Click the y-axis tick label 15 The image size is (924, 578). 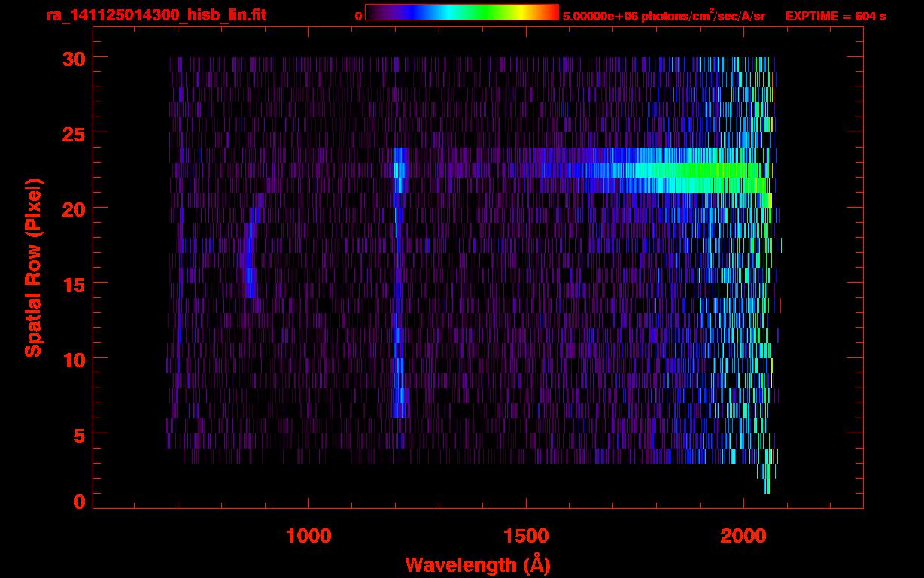tap(72, 284)
